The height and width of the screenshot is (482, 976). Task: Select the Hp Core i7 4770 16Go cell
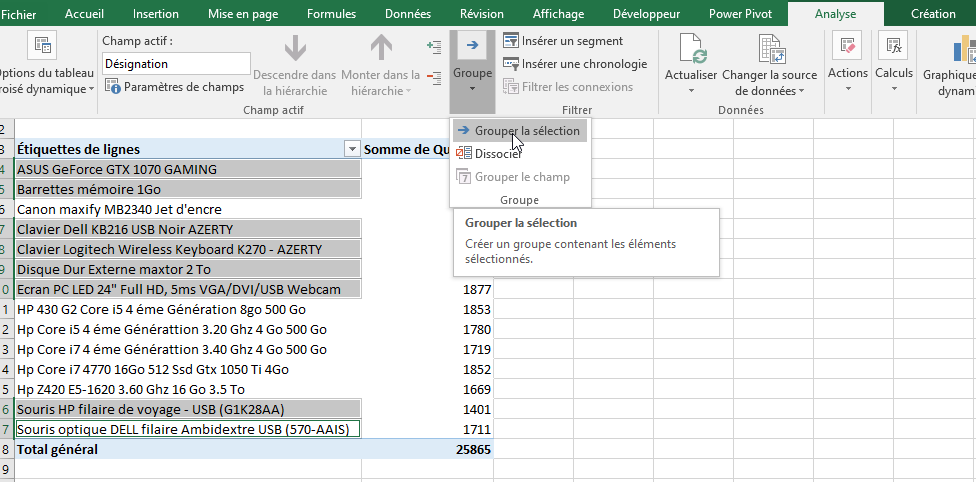tap(188, 369)
